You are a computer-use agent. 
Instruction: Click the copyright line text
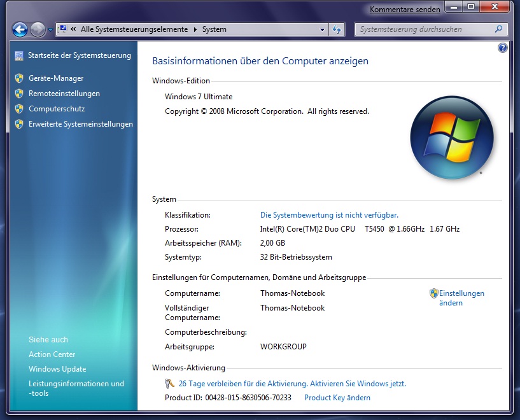click(267, 111)
